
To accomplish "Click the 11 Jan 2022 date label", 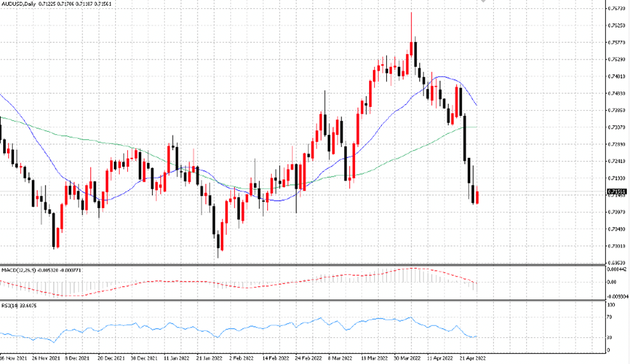I will (x=177, y=358).
